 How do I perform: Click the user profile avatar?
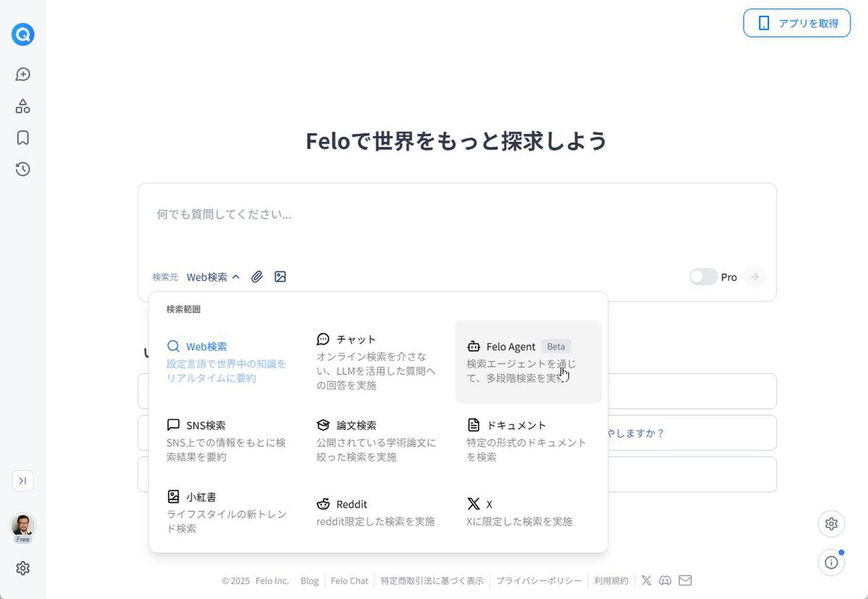tap(23, 524)
